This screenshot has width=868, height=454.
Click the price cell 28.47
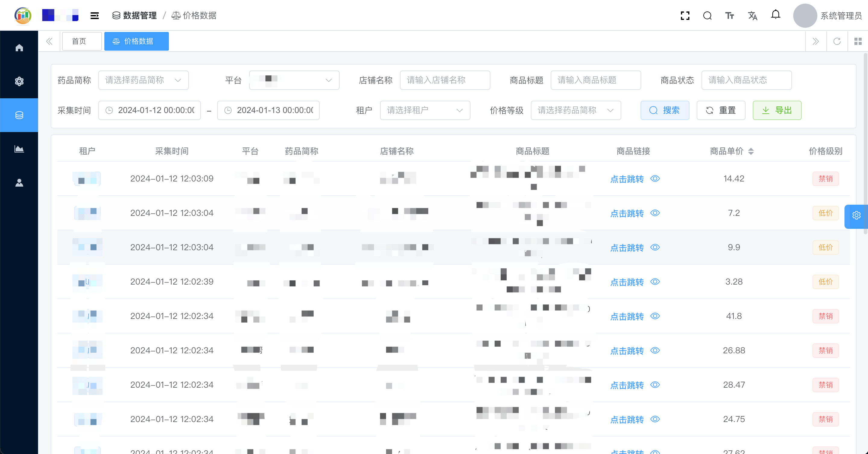(733, 385)
